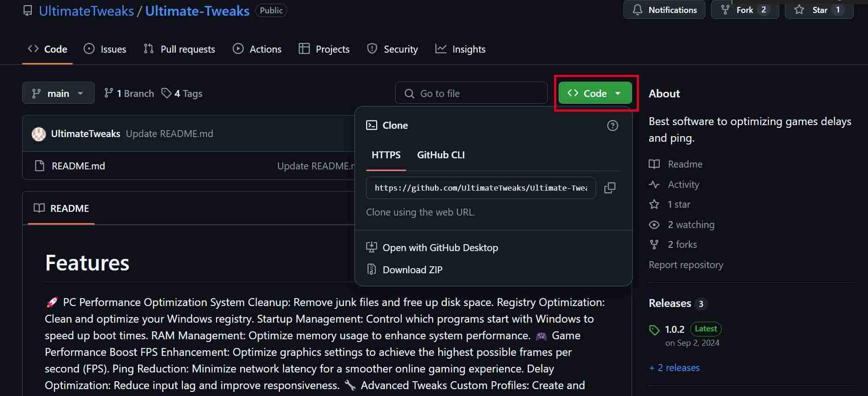The image size is (868, 396).
Task: Open the UltimateTweaks commit author link
Action: point(85,134)
